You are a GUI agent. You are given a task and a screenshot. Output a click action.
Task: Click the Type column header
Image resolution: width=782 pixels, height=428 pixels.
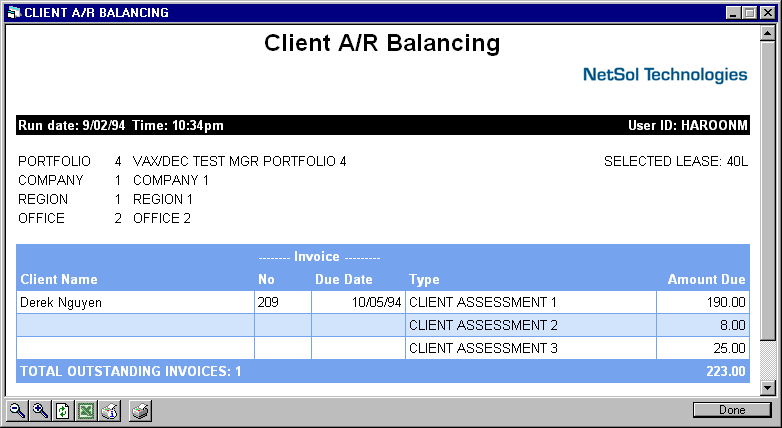pos(424,280)
